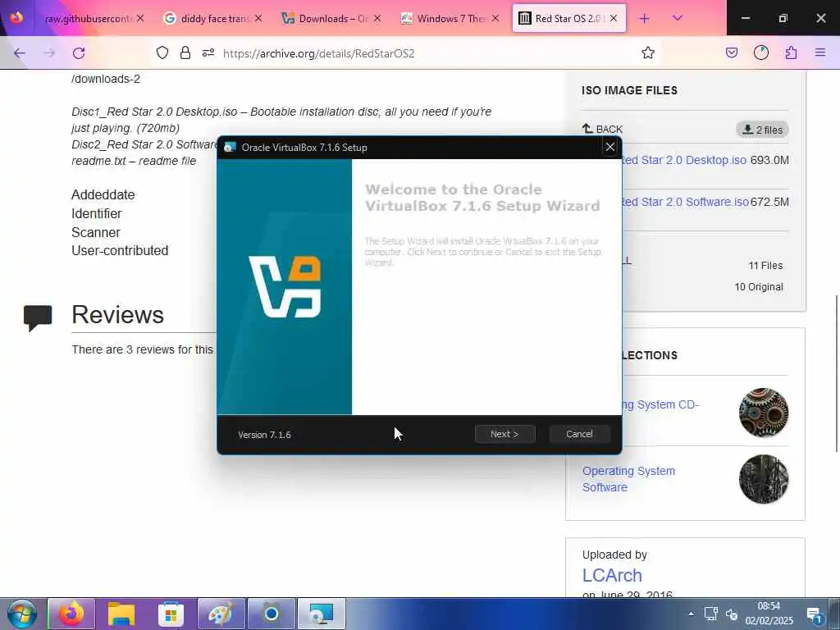Image resolution: width=840 pixels, height=630 pixels.
Task: Open the Operating System CD- collection link
Action: tap(660, 404)
